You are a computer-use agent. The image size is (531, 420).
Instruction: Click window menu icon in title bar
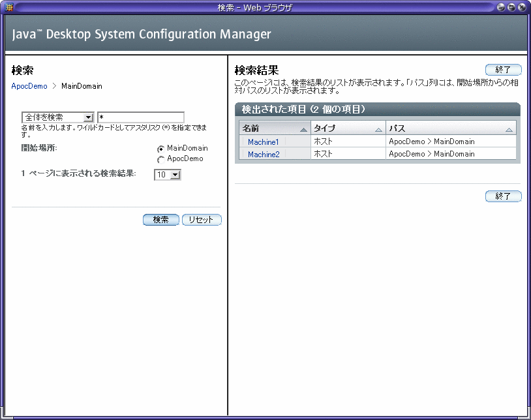(x=9, y=7)
